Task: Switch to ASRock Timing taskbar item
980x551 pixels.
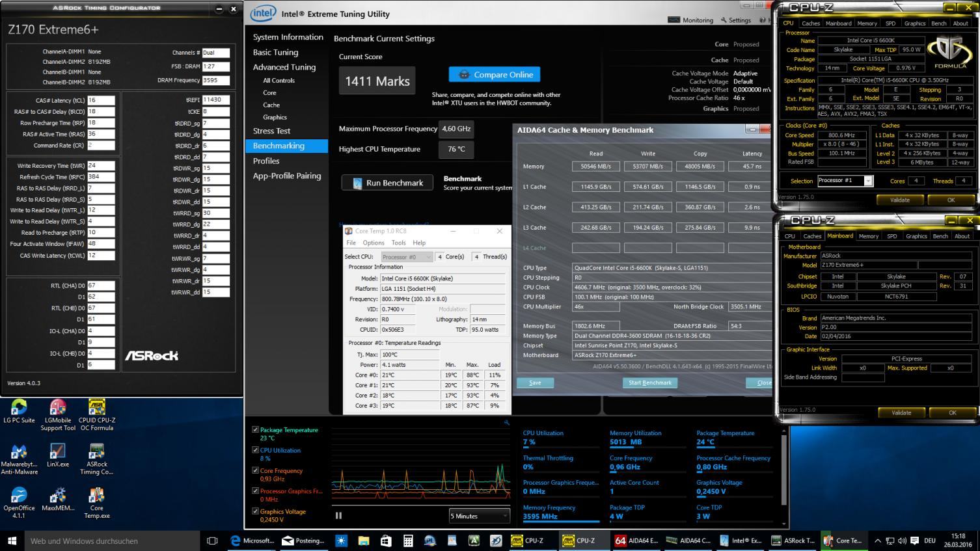Action: click(x=793, y=541)
